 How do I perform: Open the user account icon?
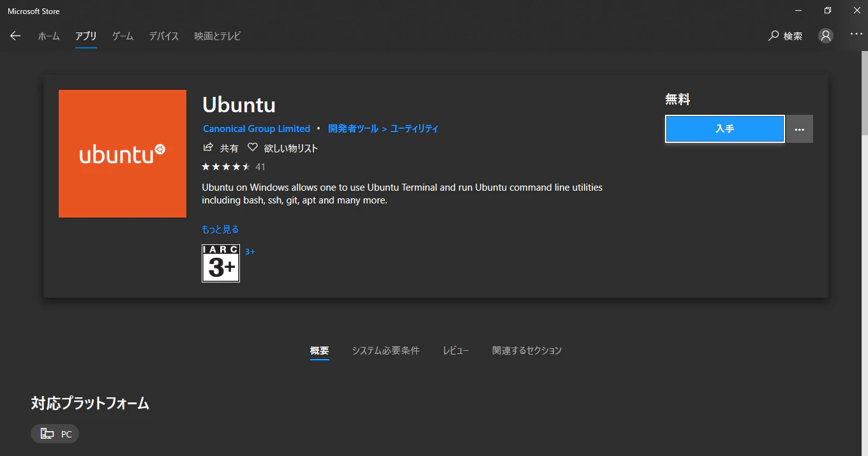coord(826,36)
